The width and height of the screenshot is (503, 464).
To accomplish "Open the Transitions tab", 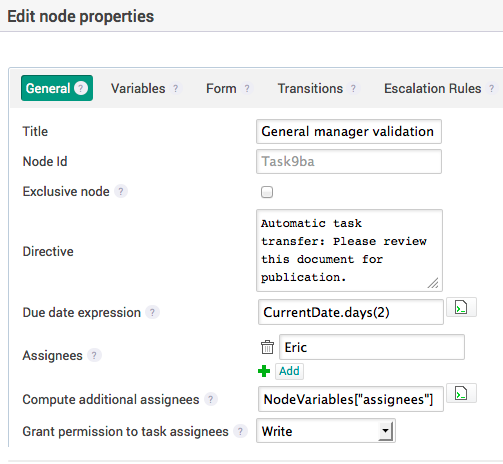I will 310,89.
